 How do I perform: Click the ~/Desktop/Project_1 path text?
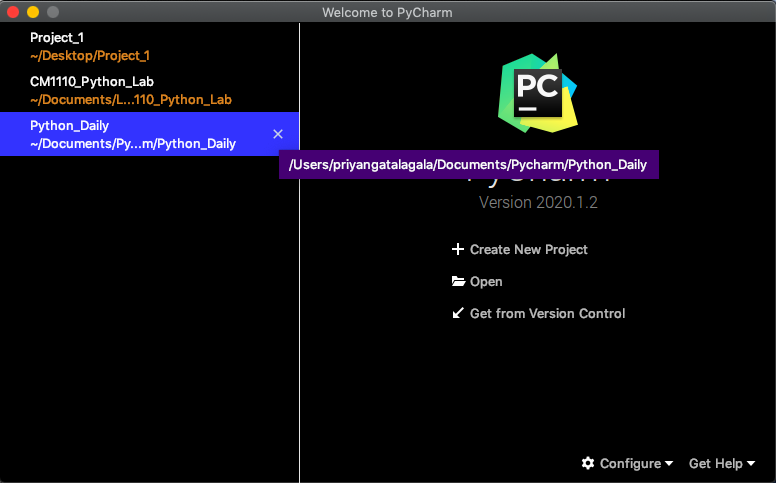[x=90, y=56]
